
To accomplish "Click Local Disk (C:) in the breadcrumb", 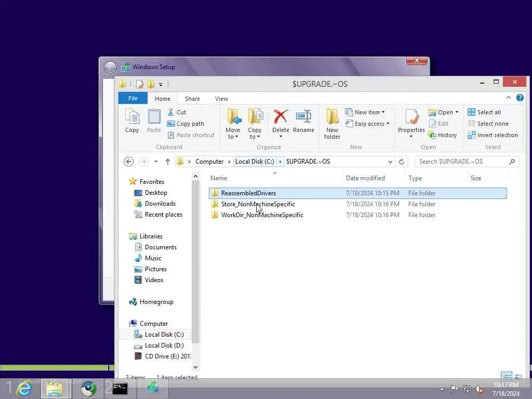I will tap(255, 162).
